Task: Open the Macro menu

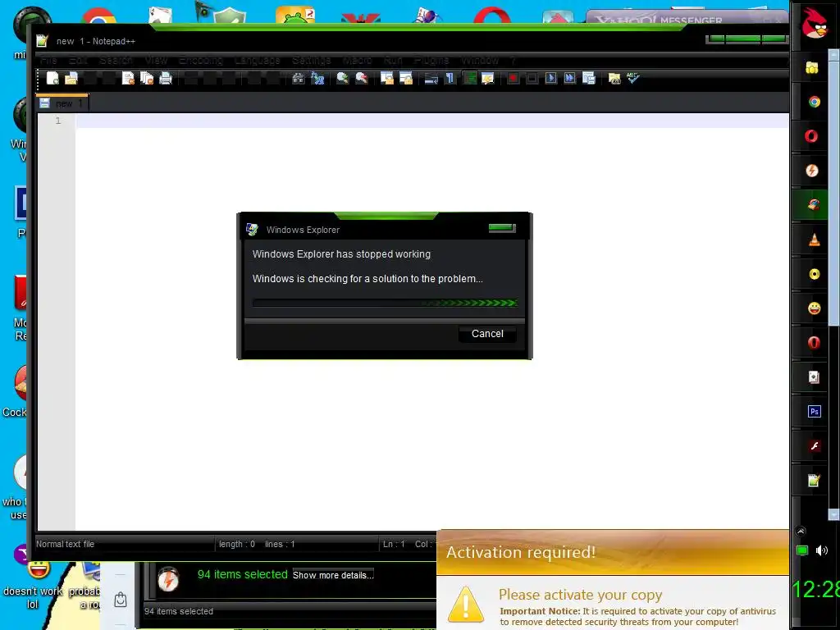Action: click(358, 60)
